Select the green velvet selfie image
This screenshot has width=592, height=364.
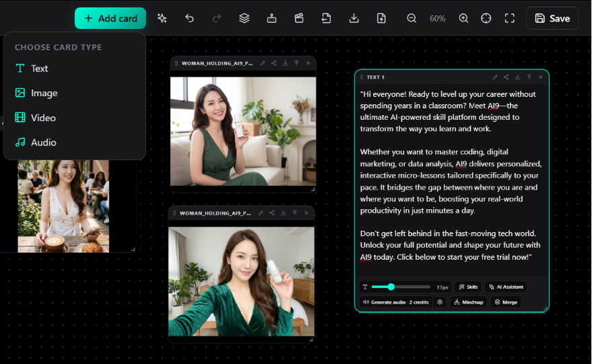pos(241,281)
